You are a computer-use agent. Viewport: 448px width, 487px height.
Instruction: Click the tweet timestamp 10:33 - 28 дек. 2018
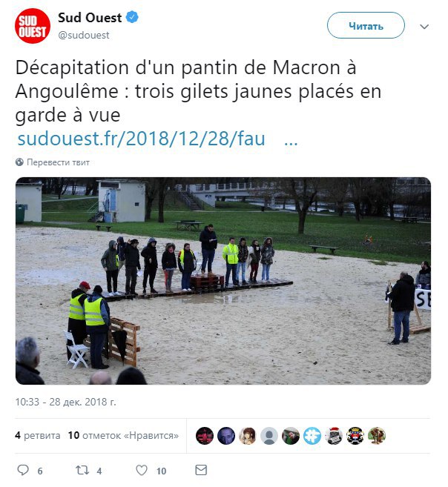click(65, 402)
